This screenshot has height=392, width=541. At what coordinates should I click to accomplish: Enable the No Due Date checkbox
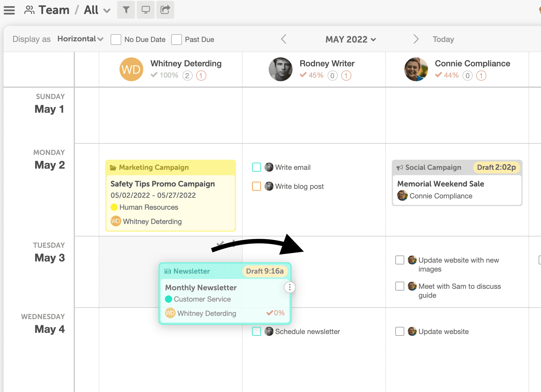(116, 39)
